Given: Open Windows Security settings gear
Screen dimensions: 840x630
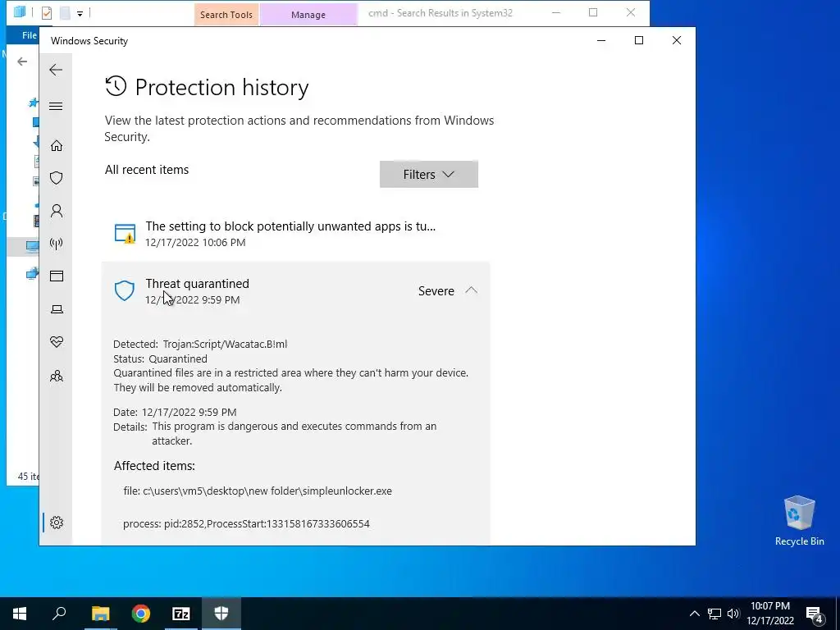Looking at the screenshot, I should pyautogui.click(x=57, y=523).
